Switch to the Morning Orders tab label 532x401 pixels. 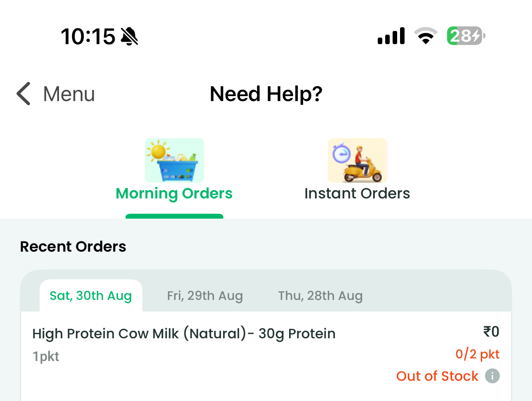174,193
